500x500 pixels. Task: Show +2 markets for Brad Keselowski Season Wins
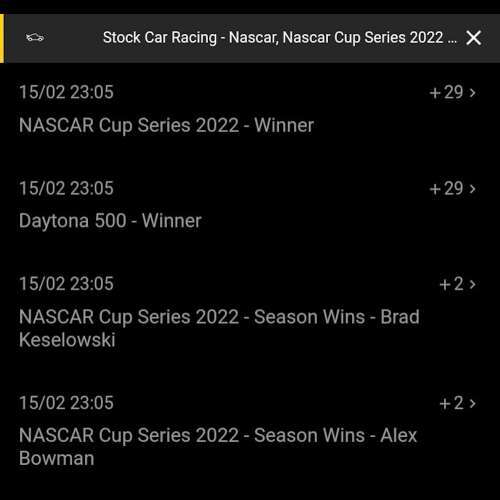tap(452, 284)
